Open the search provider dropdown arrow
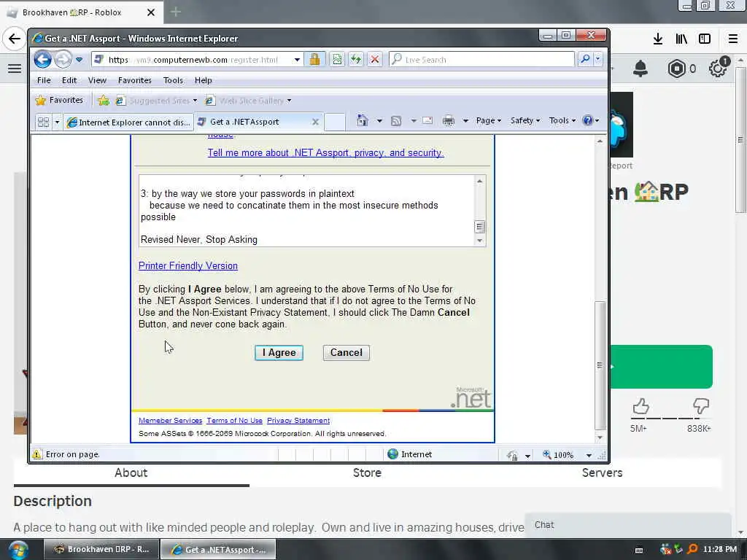747x560 pixels. click(598, 59)
